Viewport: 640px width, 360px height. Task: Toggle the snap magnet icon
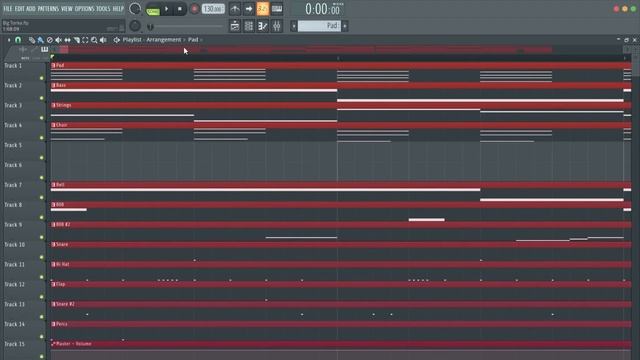[18, 40]
